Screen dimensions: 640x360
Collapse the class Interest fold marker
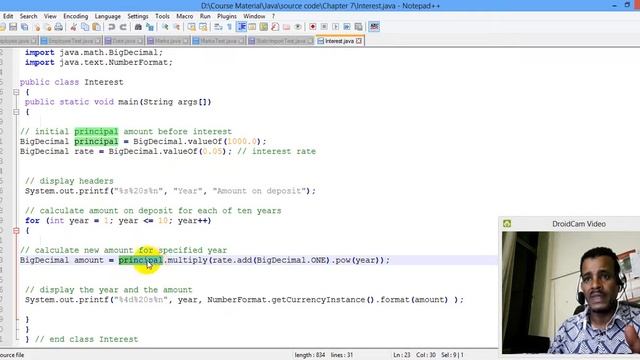click(x=16, y=92)
